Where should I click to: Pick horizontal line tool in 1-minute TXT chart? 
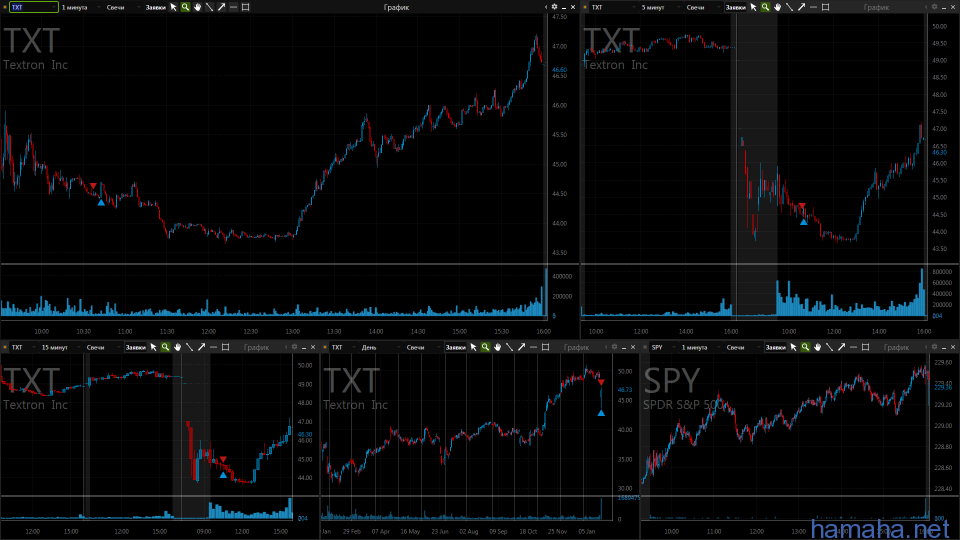(233, 7)
